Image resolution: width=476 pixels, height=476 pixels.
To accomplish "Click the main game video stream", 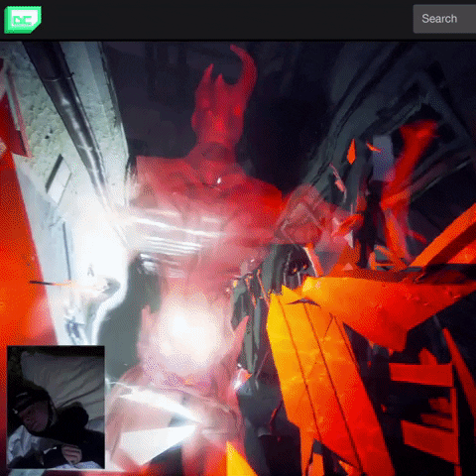I will pyautogui.click(x=238, y=259).
